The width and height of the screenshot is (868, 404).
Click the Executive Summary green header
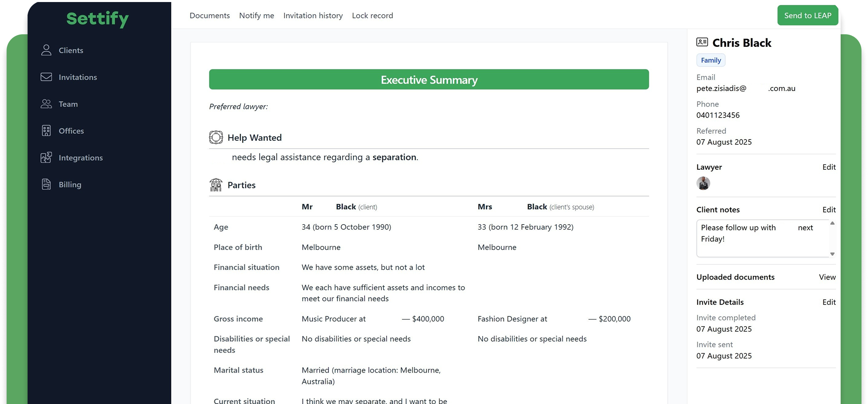click(429, 79)
